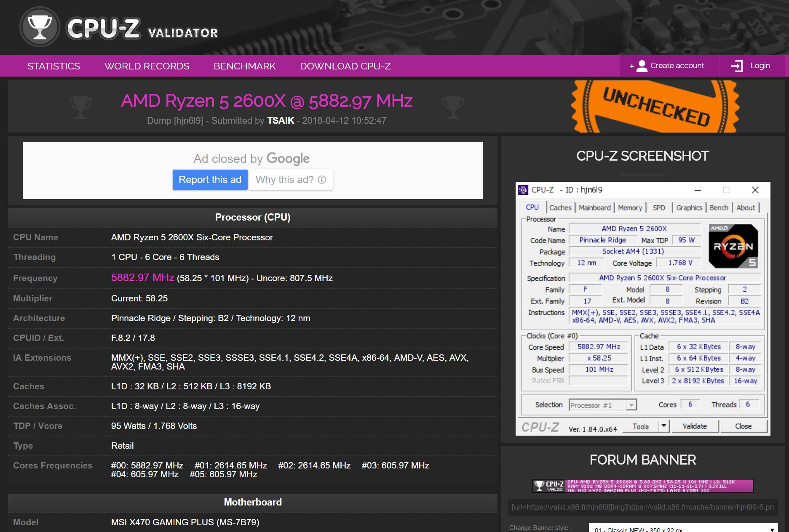Click the Google logo in the ad area
Viewport: 789px width, 532px height.
pyautogui.click(x=288, y=158)
